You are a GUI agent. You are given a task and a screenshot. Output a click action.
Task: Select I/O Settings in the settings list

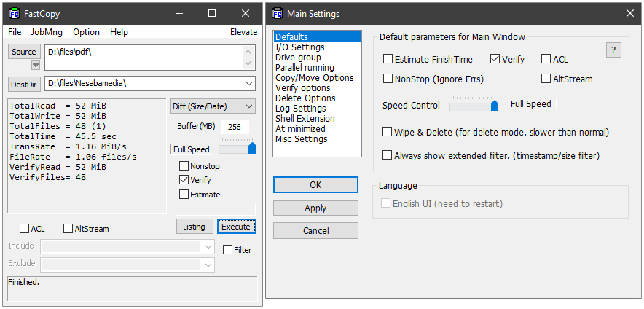click(x=317, y=47)
